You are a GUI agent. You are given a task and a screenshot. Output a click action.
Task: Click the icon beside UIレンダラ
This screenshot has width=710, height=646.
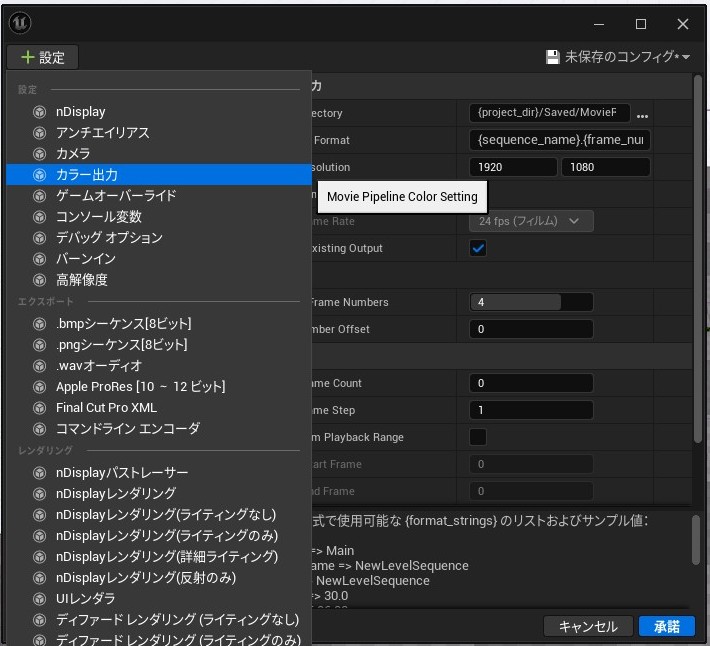tap(40, 598)
